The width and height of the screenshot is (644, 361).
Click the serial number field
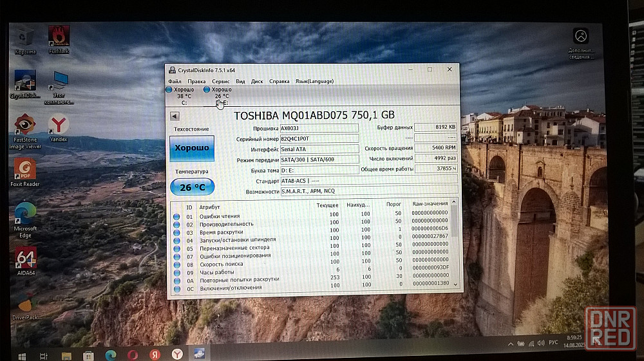[319, 138]
